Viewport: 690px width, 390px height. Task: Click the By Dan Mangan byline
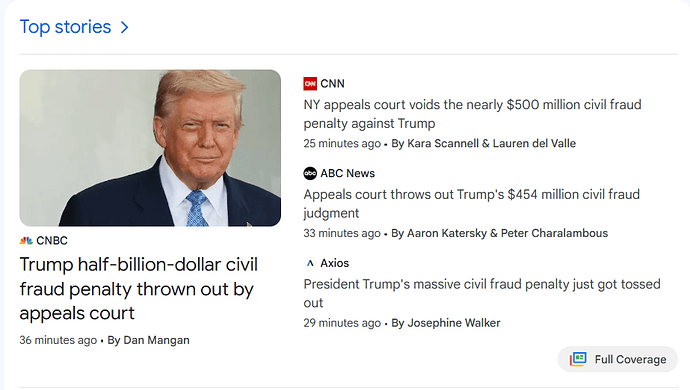coord(148,340)
